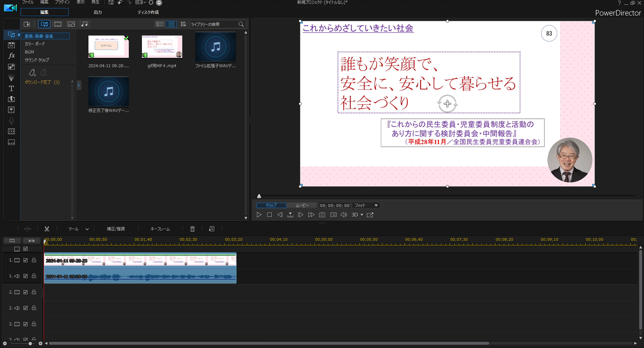This screenshot has height=348, width=644.
Task: Open the 編集 menu in menu bar
Action: [44, 2]
